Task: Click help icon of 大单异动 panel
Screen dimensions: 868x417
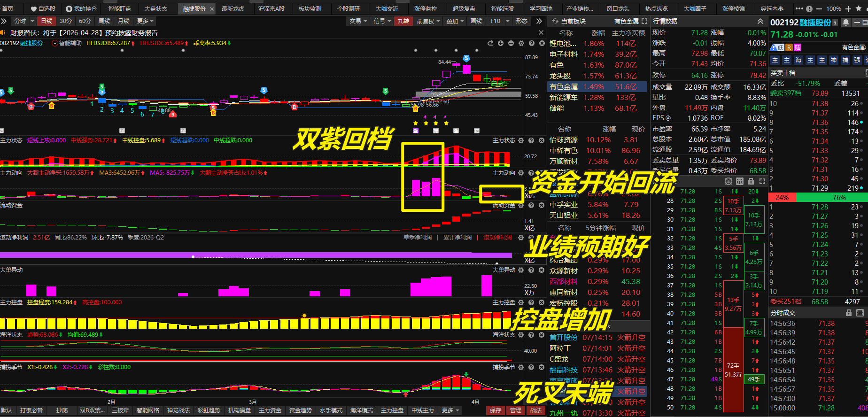Action: [531, 270]
